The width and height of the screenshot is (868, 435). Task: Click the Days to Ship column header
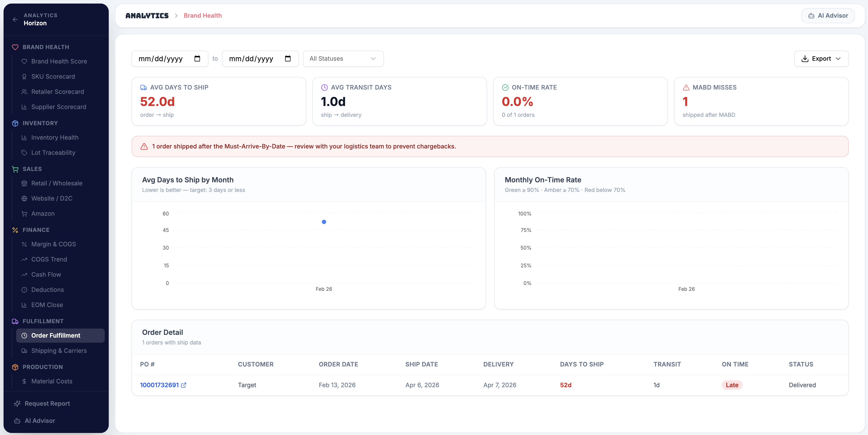tap(582, 365)
